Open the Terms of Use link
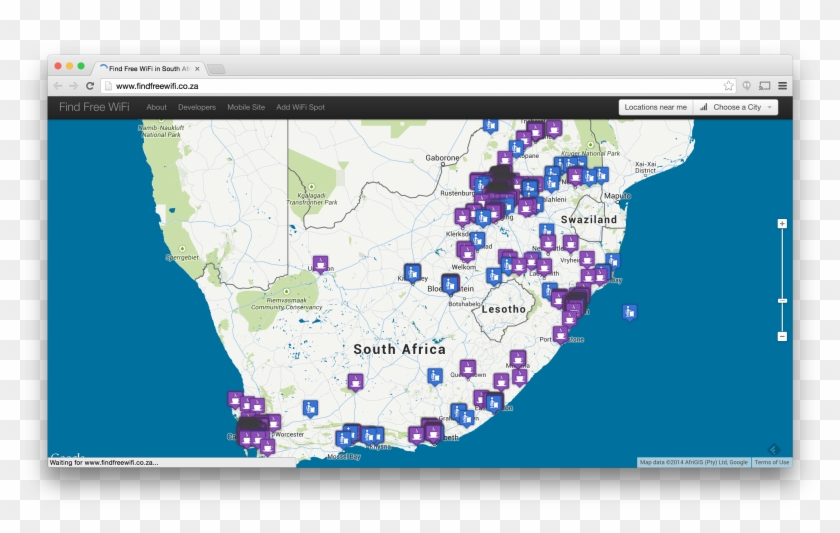This screenshot has width=840, height=533. (x=771, y=462)
